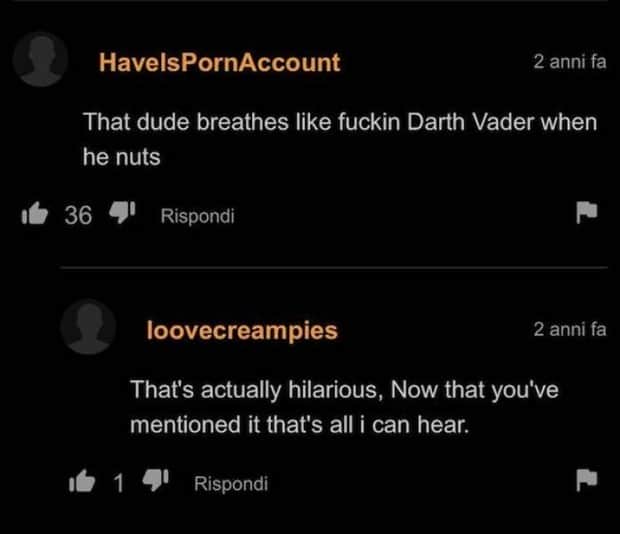Report the reply using its flag icon

pos(586,480)
